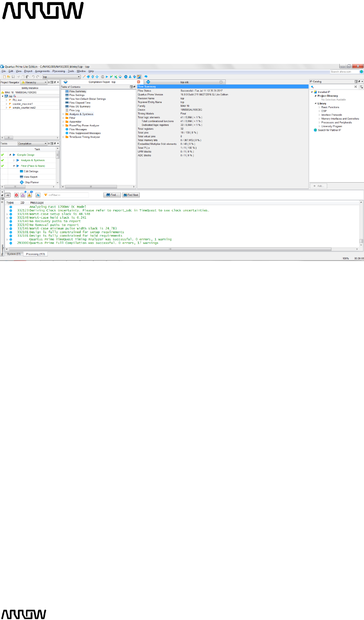Click the Find... button
The image size is (364, 620).
[112, 195]
